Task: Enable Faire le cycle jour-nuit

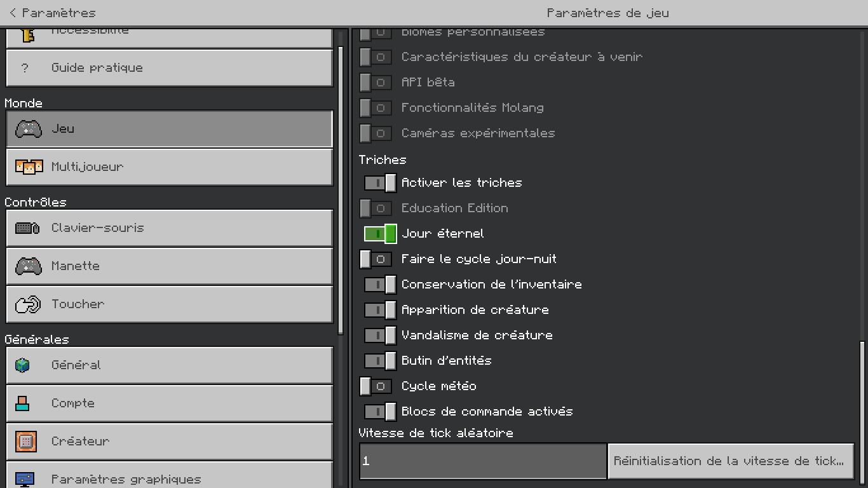Action: click(376, 259)
